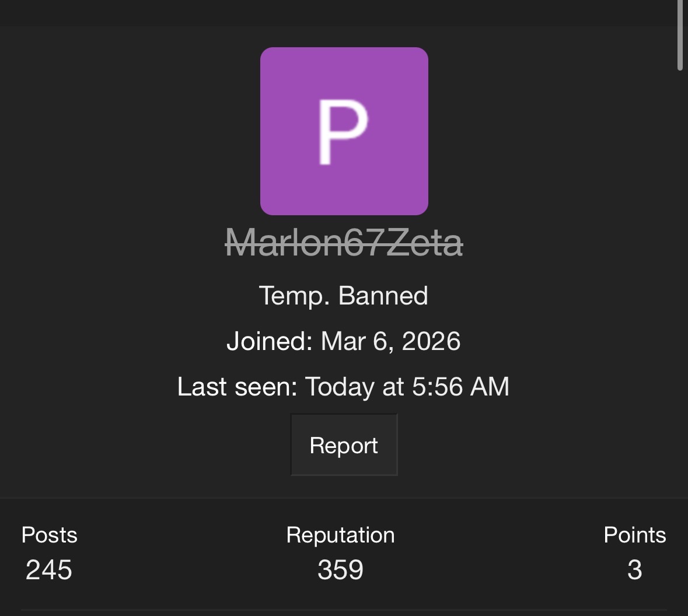The width and height of the screenshot is (688, 616).
Task: Click the year 2026 in join date
Action: coord(431,341)
